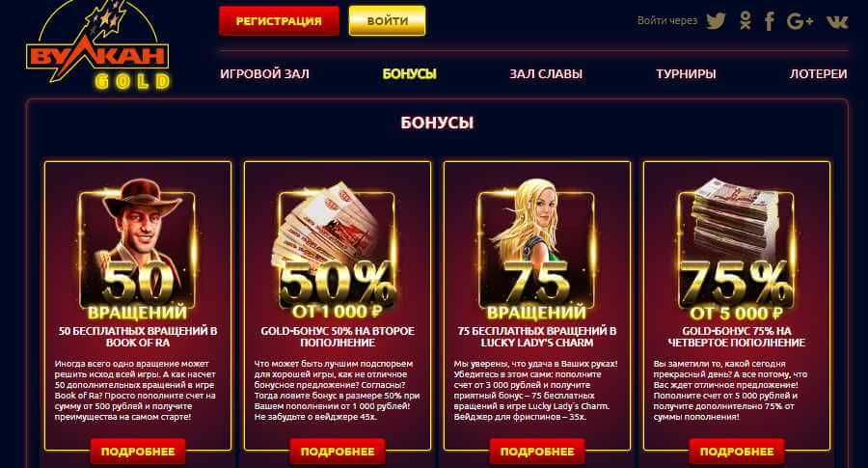868x468 pixels.
Task: Click the red Регистрация button
Action: pos(279,21)
